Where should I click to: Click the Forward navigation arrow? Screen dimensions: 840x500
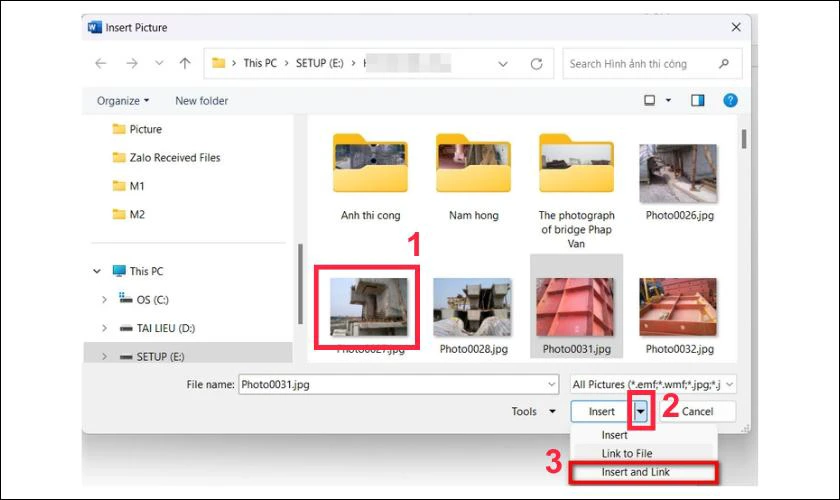click(x=132, y=63)
